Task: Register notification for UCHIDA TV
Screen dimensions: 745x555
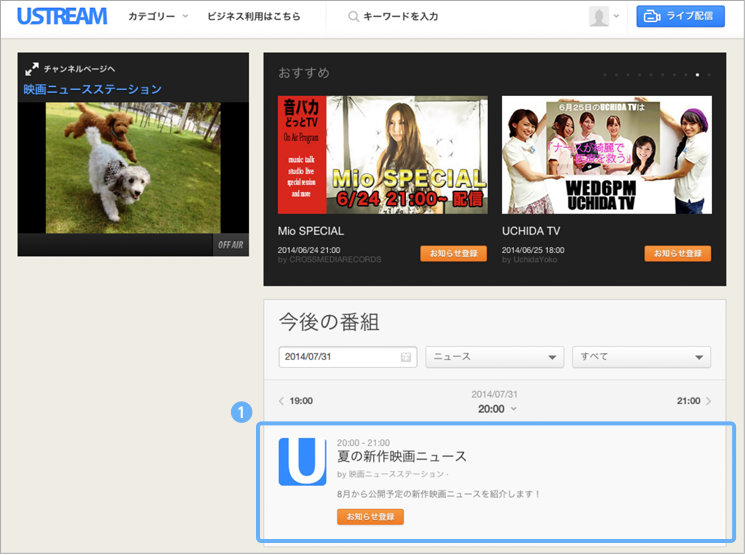Action: coord(678,253)
